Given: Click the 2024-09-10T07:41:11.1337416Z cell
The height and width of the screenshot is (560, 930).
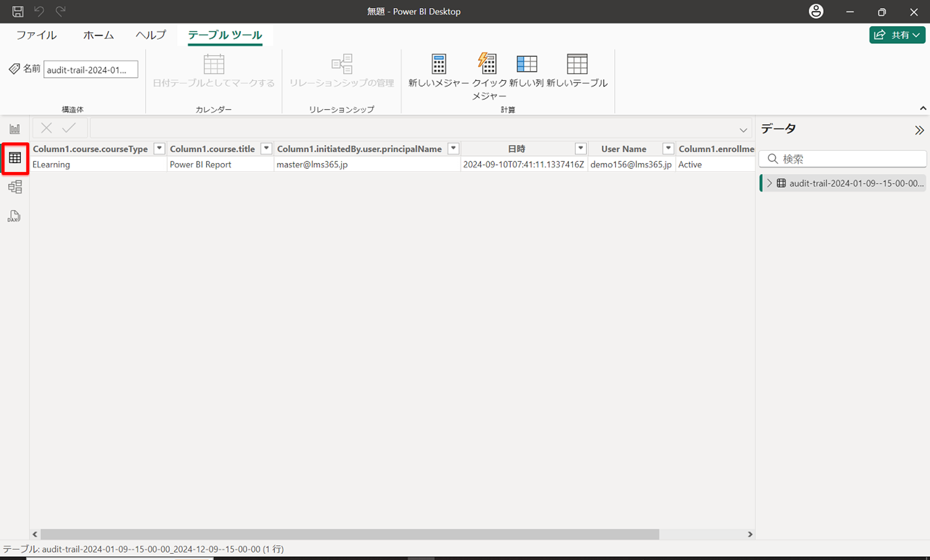Looking at the screenshot, I should click(x=524, y=164).
